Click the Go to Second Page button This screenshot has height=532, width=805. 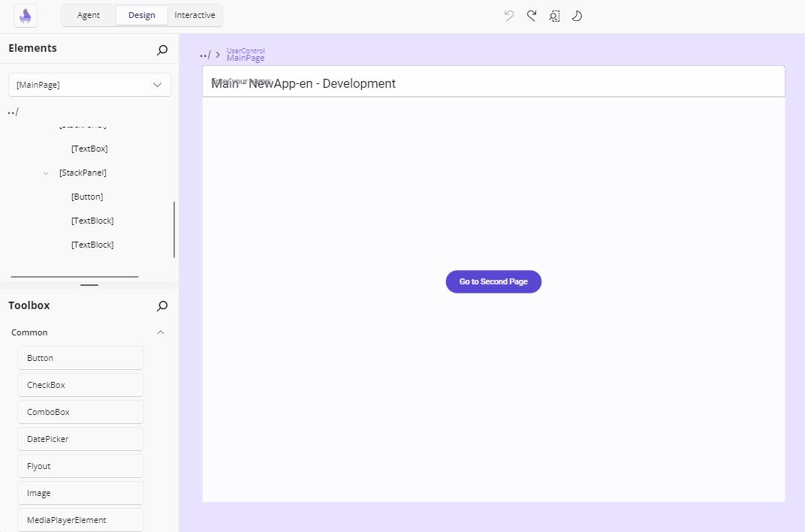tap(493, 281)
